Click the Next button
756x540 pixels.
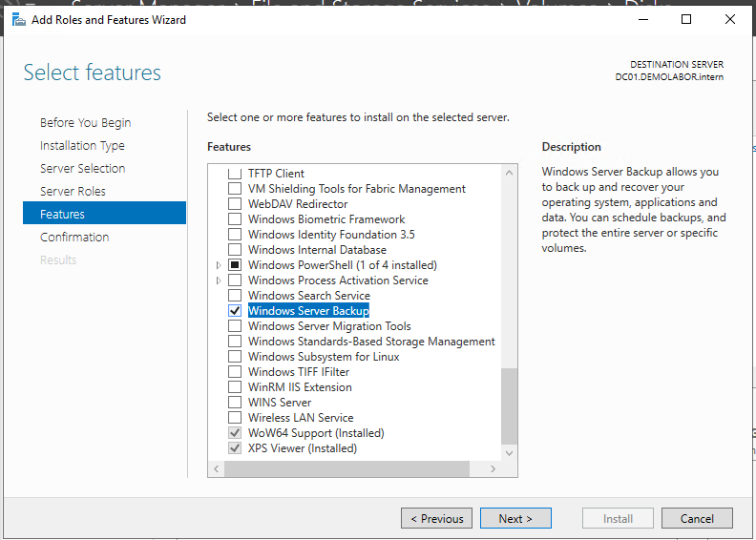coord(514,519)
